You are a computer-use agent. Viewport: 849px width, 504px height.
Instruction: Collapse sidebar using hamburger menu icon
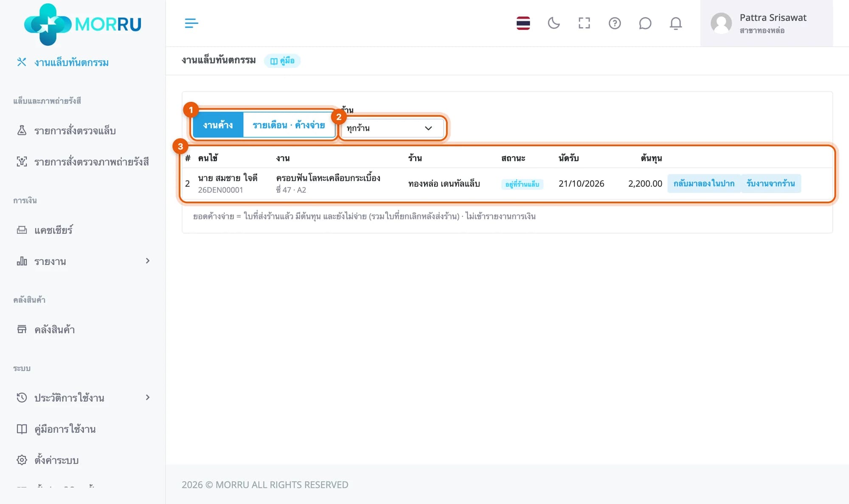(x=191, y=23)
